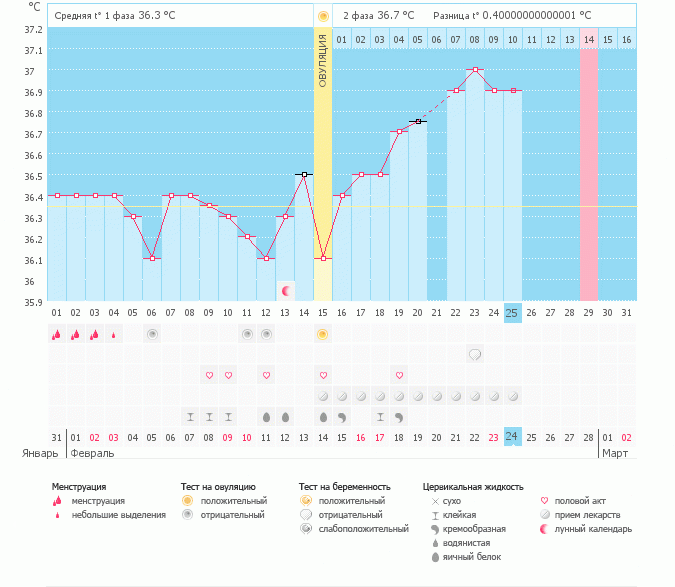The height and width of the screenshot is (587, 675).
Task: Click the 36.1 temperature point on day 06
Action: tap(152, 258)
